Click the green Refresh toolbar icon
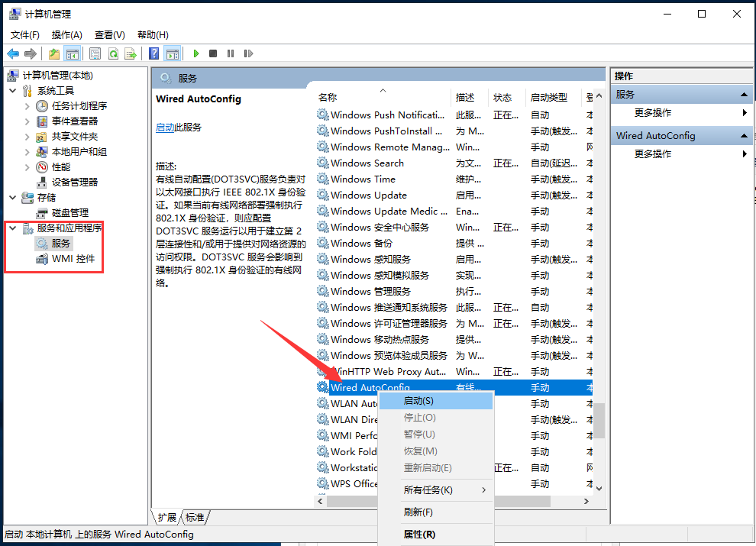This screenshot has width=756, height=546. (x=113, y=53)
